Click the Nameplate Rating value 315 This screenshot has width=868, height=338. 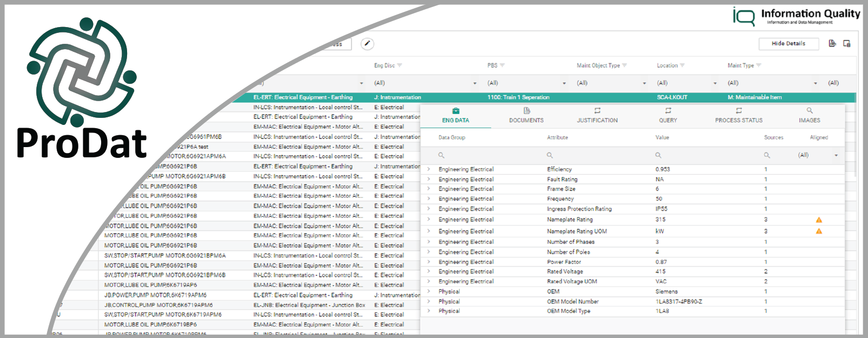pyautogui.click(x=660, y=220)
